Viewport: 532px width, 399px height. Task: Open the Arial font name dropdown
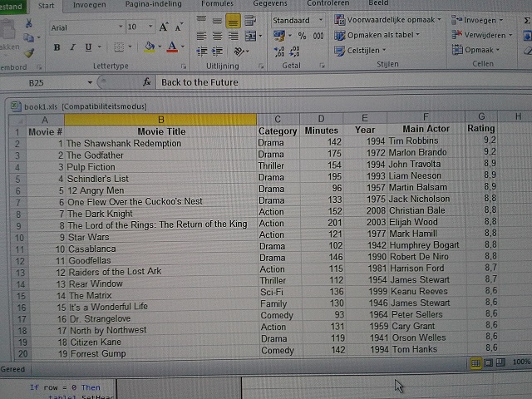click(121, 27)
